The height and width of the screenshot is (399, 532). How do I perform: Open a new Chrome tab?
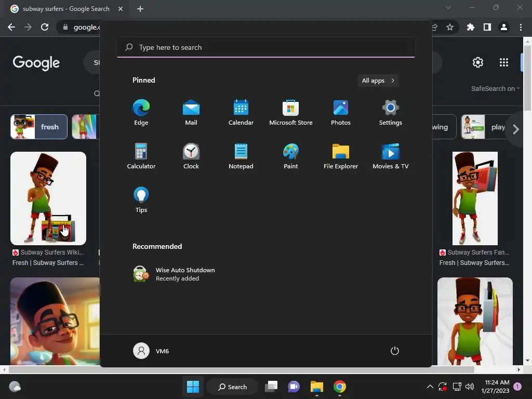140,9
